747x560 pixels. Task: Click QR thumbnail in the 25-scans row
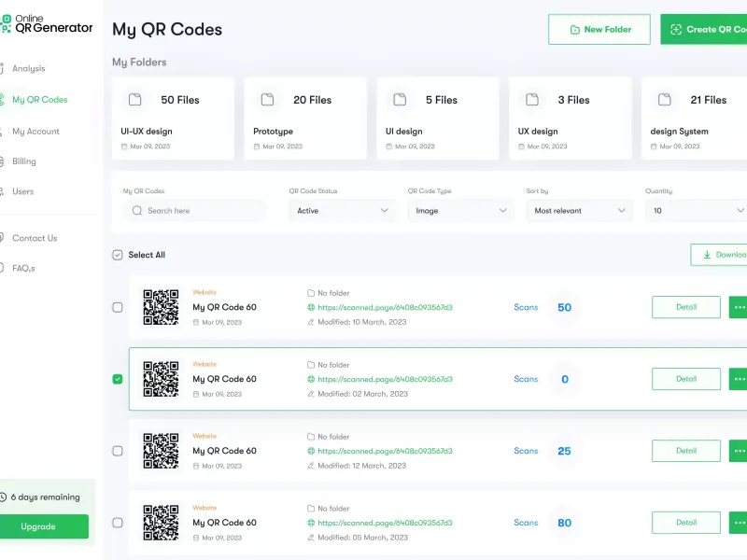point(161,451)
